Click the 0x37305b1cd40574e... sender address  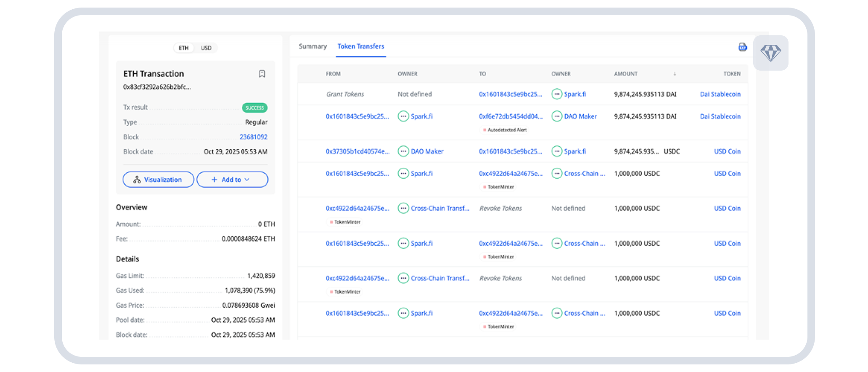click(357, 151)
